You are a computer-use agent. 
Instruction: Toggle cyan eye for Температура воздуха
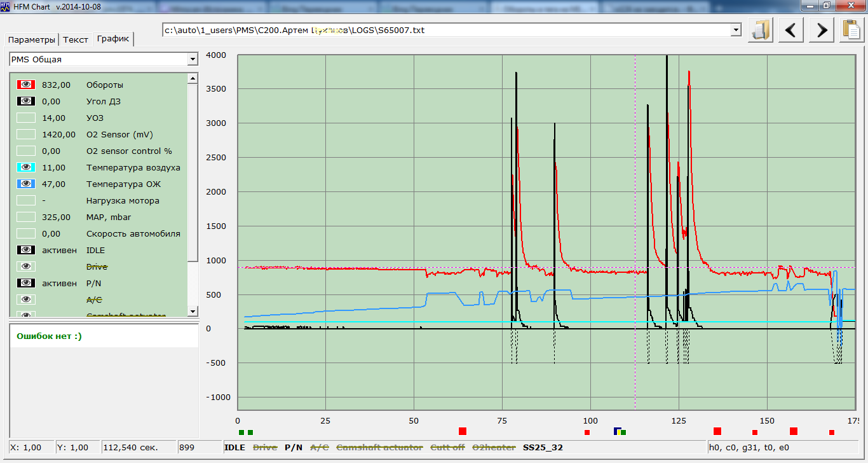26,167
